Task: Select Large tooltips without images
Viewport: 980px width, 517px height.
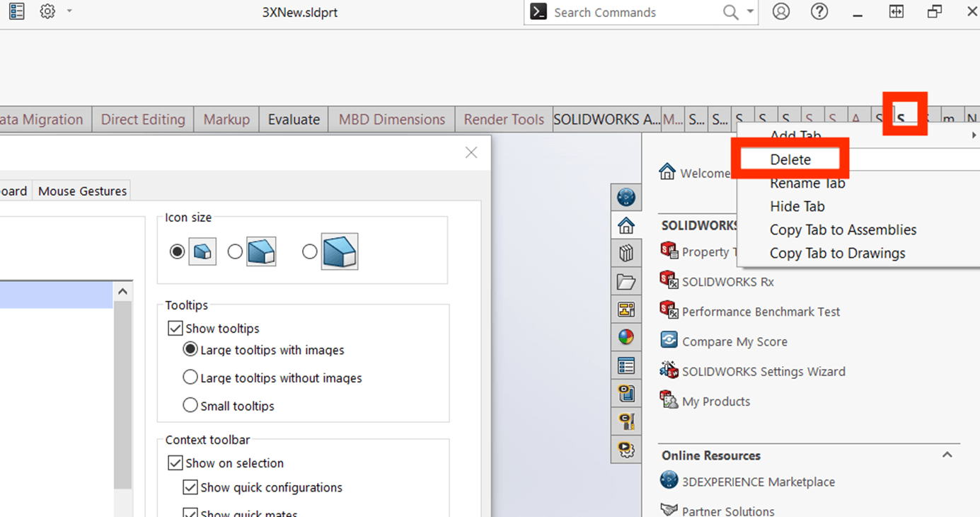Action: click(x=190, y=377)
